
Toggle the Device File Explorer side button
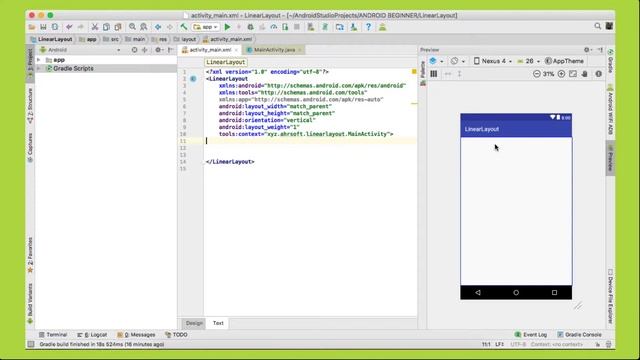point(610,297)
